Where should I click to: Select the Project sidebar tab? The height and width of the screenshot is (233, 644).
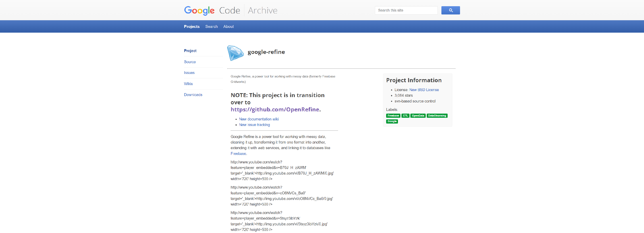[x=190, y=51]
